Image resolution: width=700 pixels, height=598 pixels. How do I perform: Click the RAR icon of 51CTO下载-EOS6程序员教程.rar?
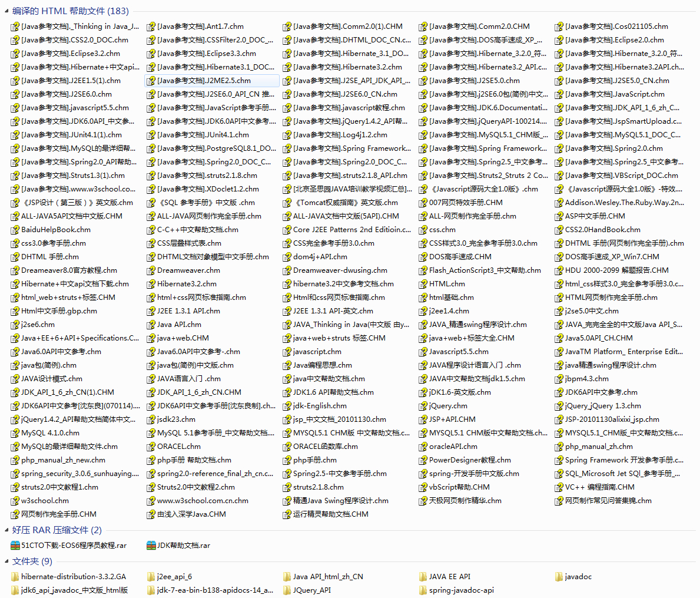(15, 546)
